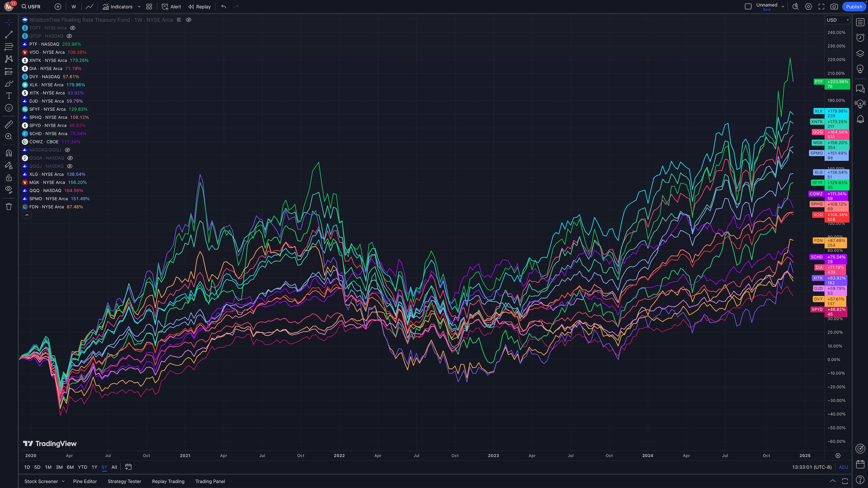Viewport: 868px width, 488px height.
Task: Select the crosshair cursor tool
Action: 9,22
